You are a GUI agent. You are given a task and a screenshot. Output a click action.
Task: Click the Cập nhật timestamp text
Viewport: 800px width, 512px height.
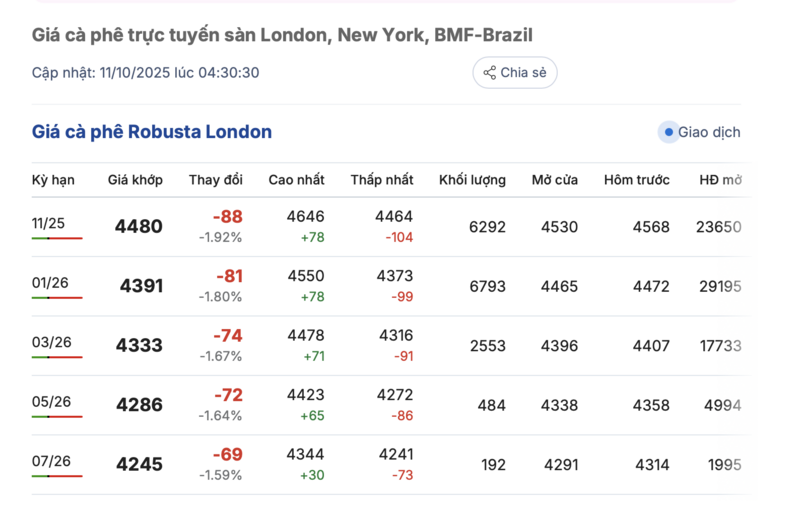coord(146,72)
